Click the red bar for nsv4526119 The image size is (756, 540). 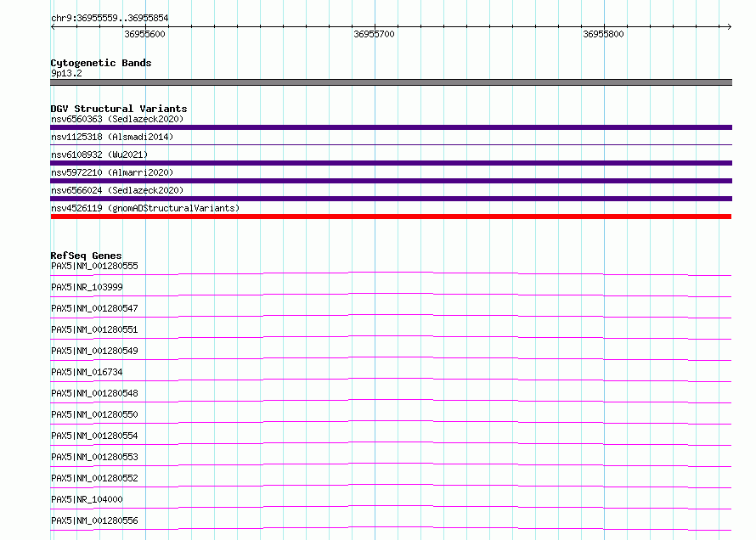pyautogui.click(x=391, y=217)
